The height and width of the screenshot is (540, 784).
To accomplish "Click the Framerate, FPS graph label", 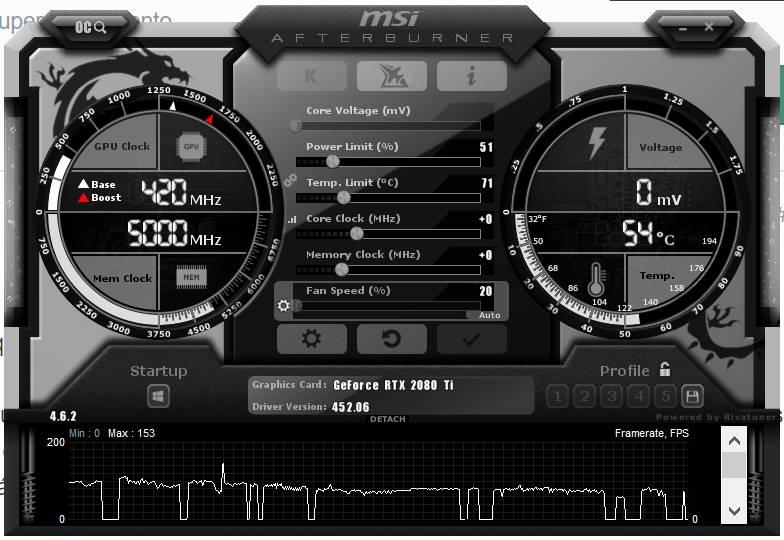I will (x=652, y=434).
